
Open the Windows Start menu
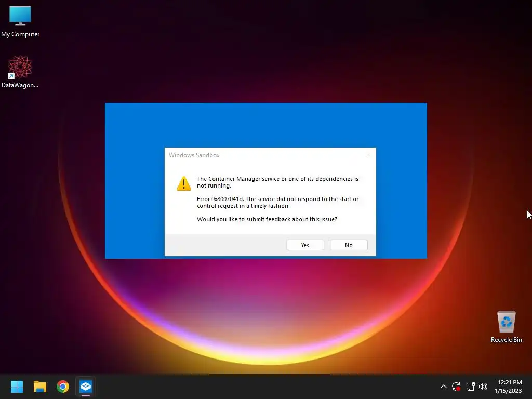click(17, 387)
